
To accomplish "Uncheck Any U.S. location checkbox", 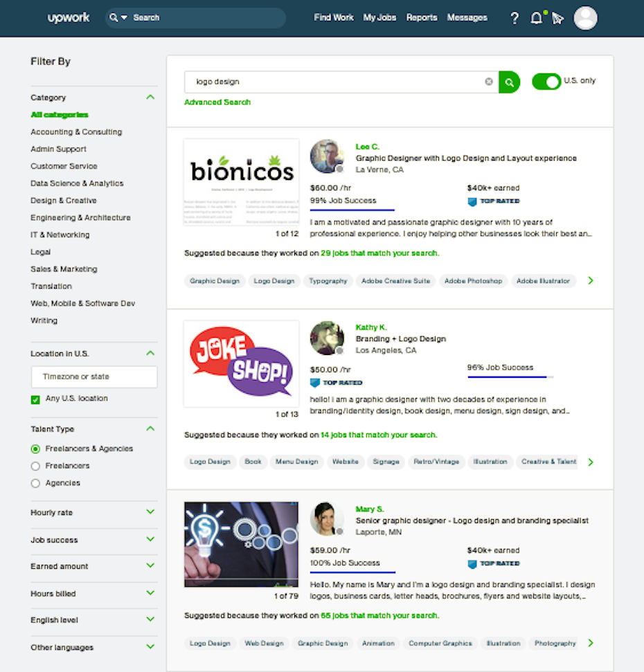I will (35, 399).
